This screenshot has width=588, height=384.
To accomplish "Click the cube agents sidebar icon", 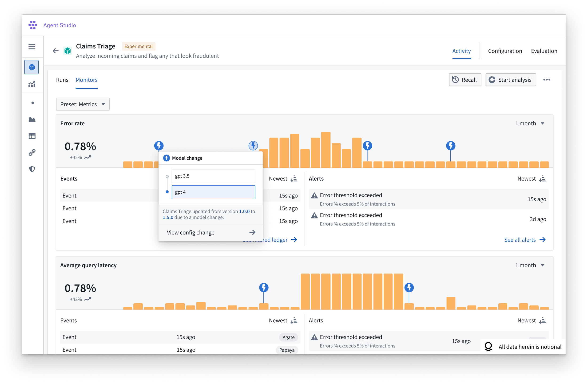I will click(32, 67).
